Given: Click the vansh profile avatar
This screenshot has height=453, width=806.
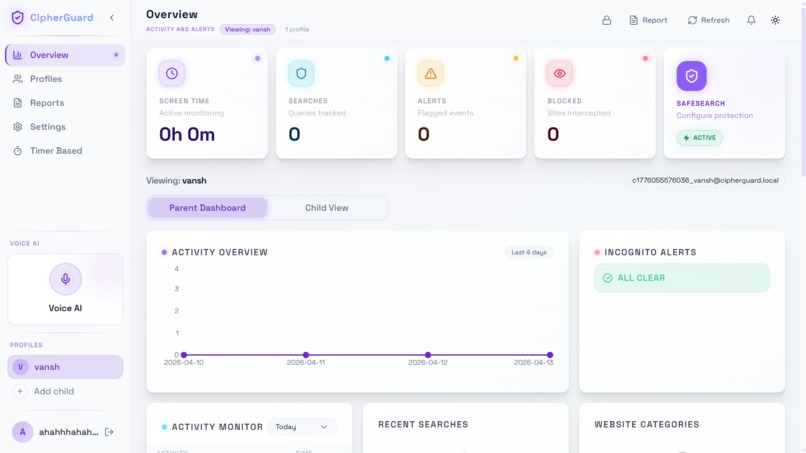Looking at the screenshot, I should click(x=21, y=367).
